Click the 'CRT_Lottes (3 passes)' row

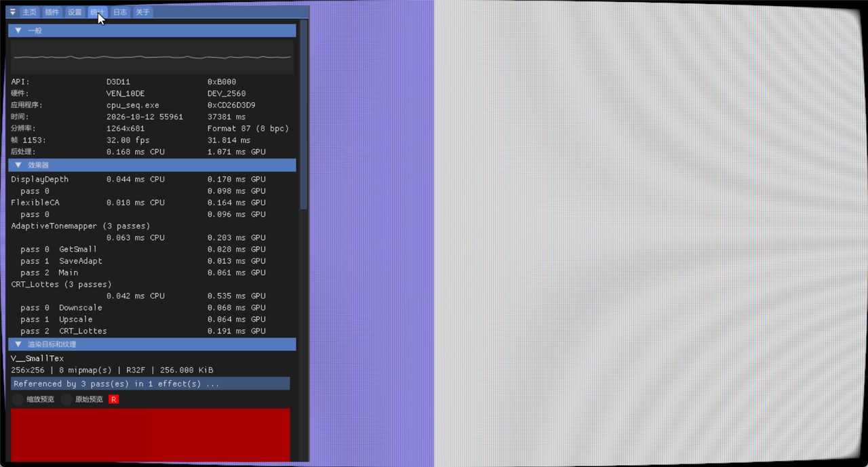61,284
